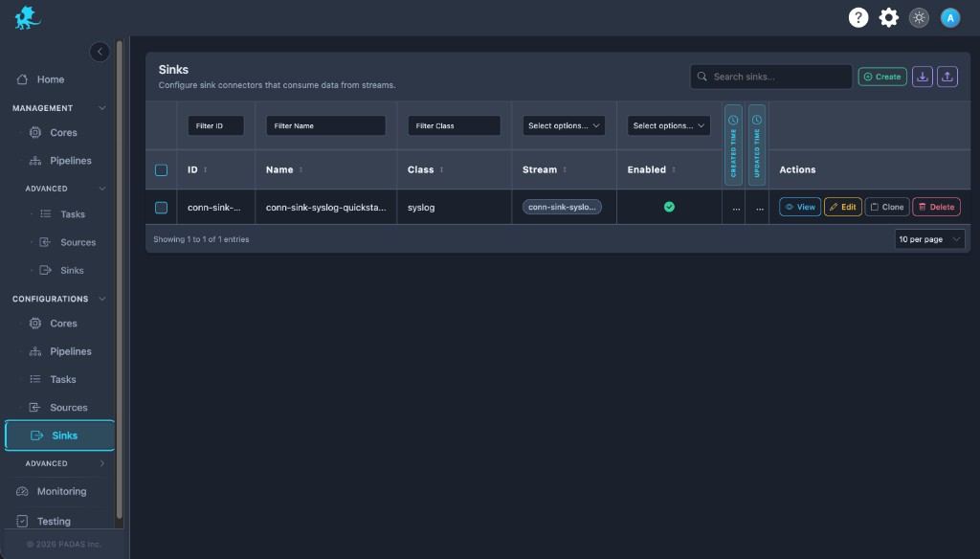Viewport: 980px width, 559px height.
Task: Expand the Created Time column
Action: [x=733, y=145]
